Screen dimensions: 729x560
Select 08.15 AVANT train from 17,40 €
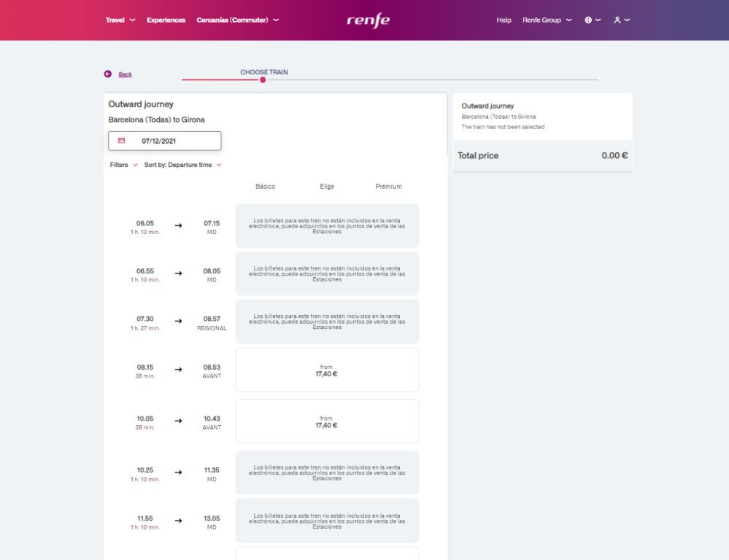327,370
